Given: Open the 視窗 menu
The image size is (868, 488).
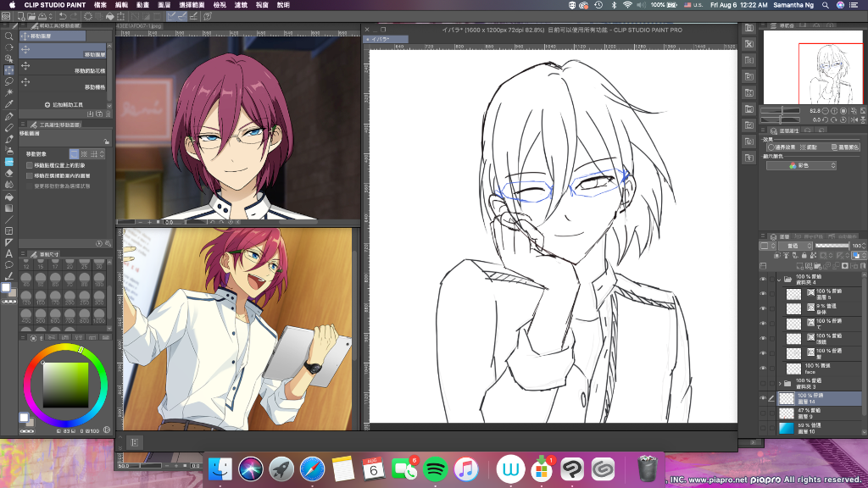Looking at the screenshot, I should (262, 5).
